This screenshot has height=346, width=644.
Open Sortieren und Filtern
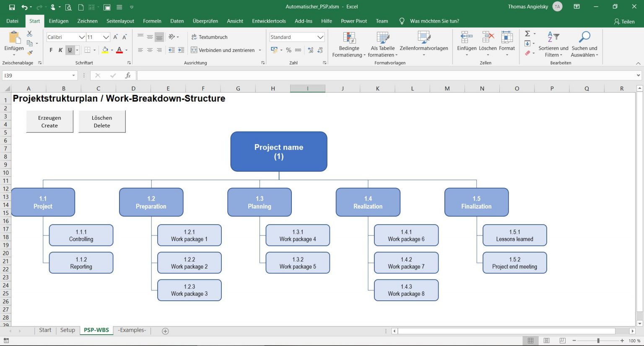[x=553, y=44]
